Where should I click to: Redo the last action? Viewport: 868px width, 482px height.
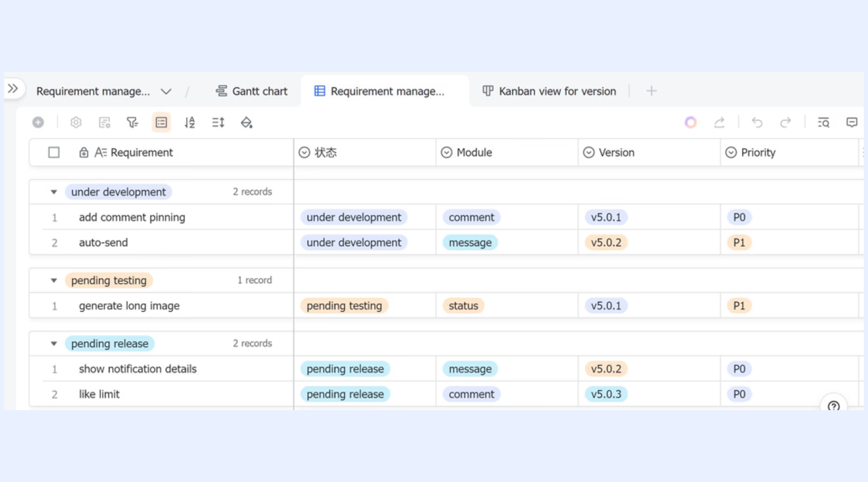pyautogui.click(x=785, y=122)
